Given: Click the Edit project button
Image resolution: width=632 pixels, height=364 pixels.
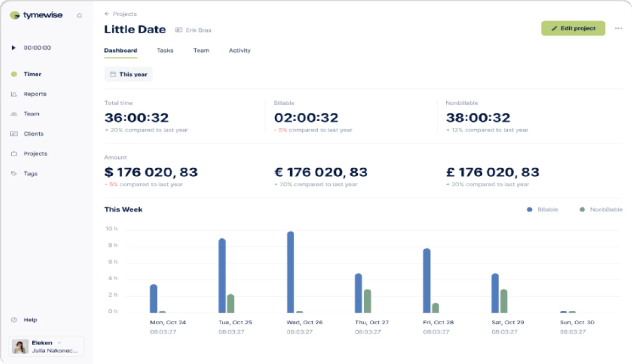Looking at the screenshot, I should point(573,28).
